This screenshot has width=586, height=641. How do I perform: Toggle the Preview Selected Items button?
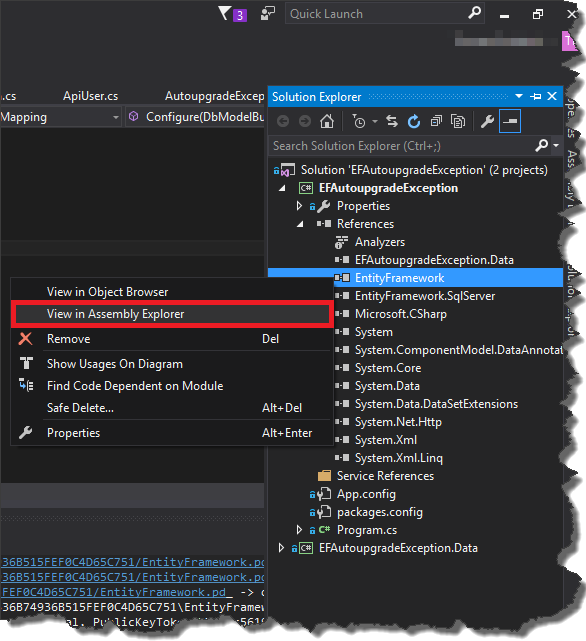[510, 121]
